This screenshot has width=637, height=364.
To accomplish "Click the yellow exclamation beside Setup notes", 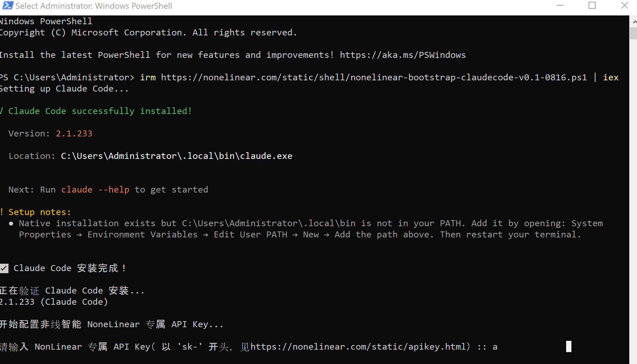I will [x=2, y=212].
